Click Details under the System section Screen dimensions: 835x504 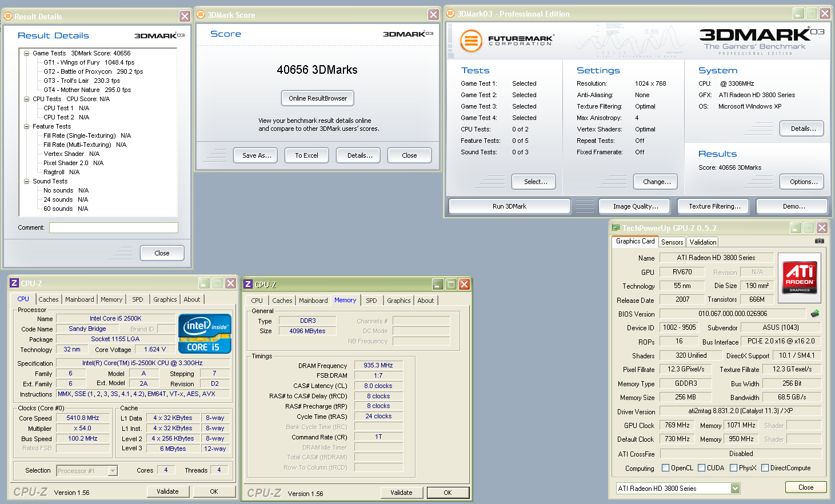click(803, 129)
